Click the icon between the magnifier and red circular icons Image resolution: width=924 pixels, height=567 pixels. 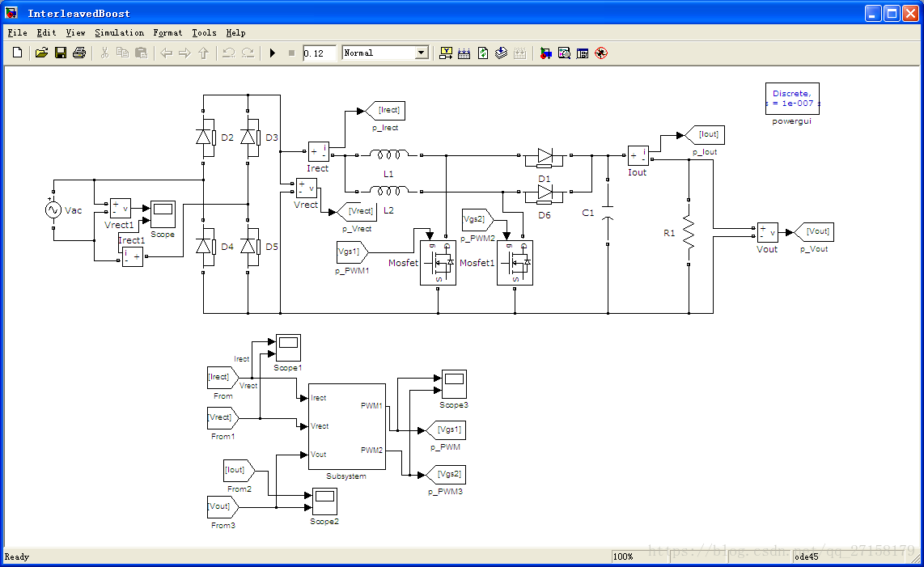tap(583, 53)
